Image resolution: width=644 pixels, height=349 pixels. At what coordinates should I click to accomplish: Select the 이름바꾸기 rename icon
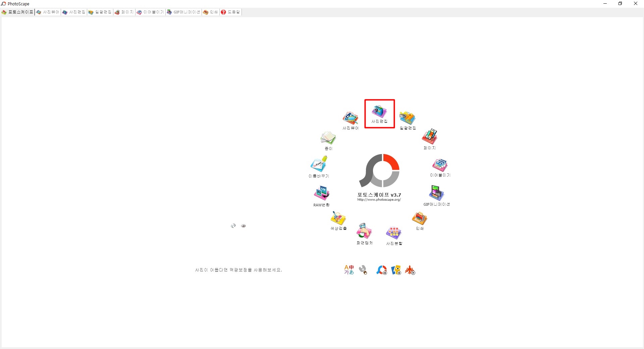coord(319,167)
